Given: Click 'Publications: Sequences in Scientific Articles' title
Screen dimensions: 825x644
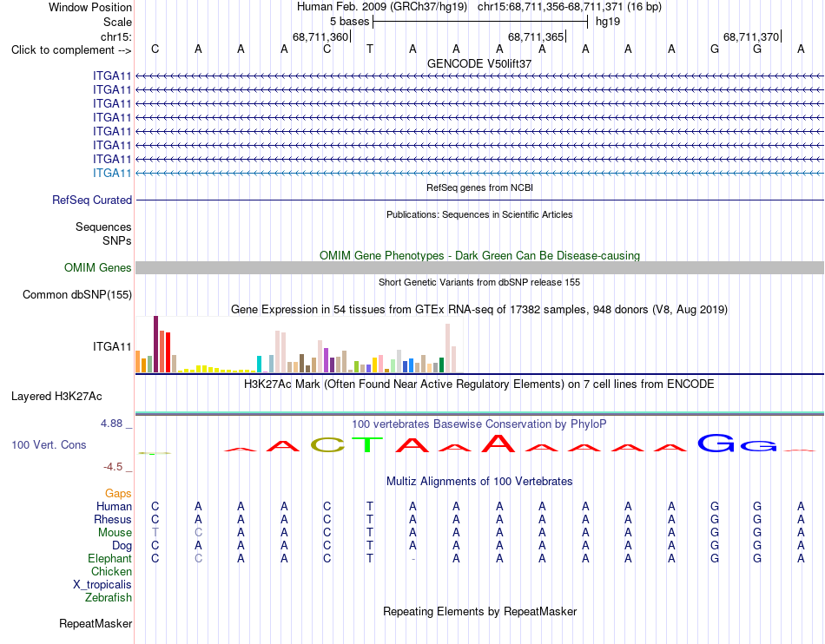Looking at the screenshot, I should pyautogui.click(x=479, y=214).
